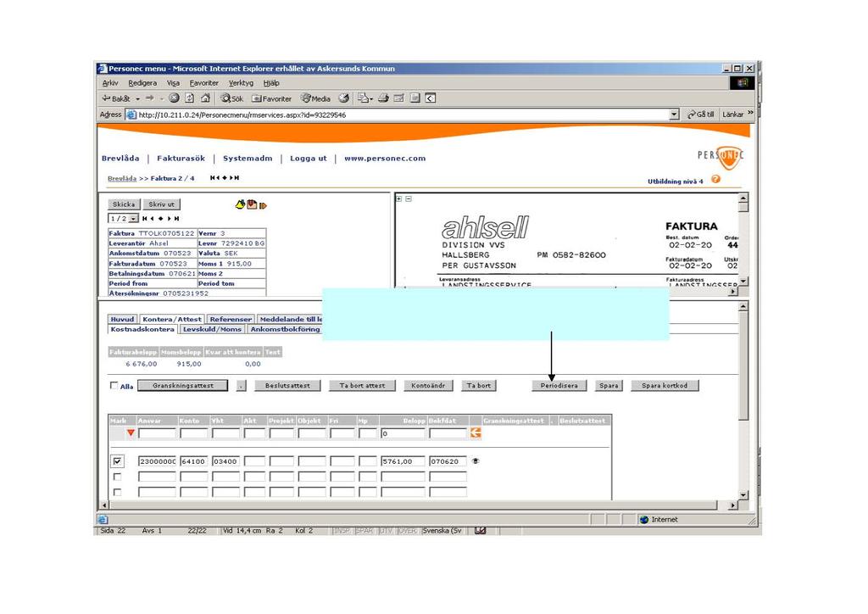Open the Favoriter toolbar button
Screen dimensions: 868x614
pos(272,98)
